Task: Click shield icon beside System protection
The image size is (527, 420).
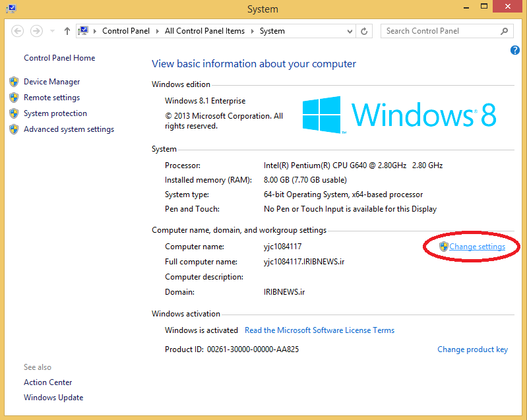Action: point(14,113)
